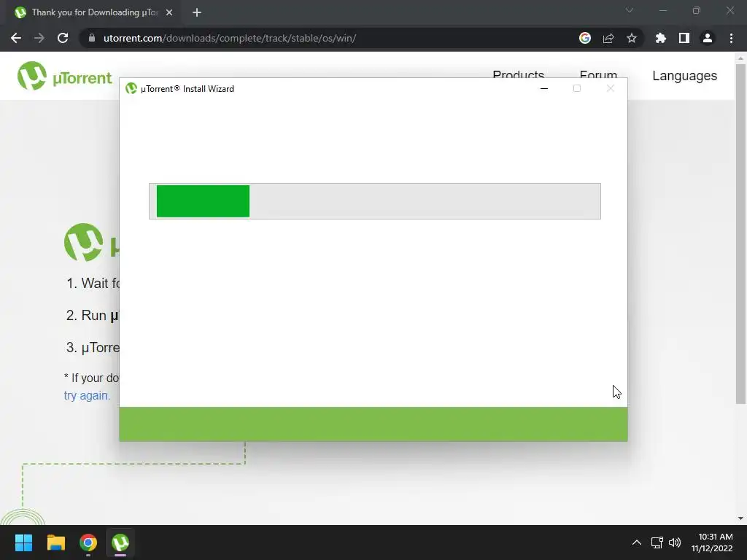
Task: Open the Chrome three-dot menu
Action: tap(731, 38)
